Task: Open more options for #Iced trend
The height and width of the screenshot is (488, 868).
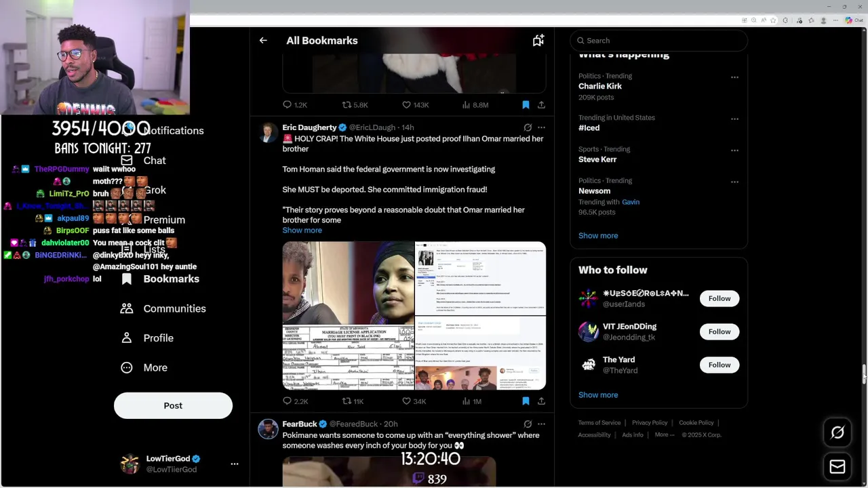Action: (x=734, y=119)
